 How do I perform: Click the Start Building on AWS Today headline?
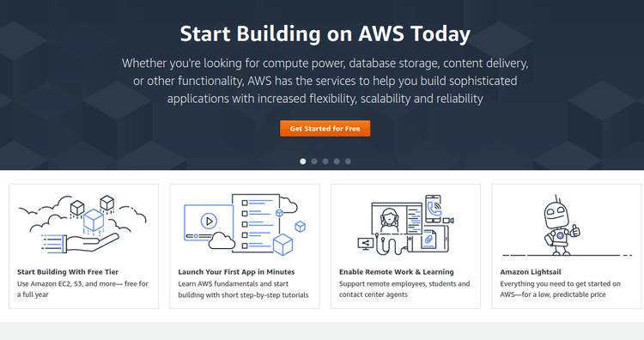click(325, 33)
